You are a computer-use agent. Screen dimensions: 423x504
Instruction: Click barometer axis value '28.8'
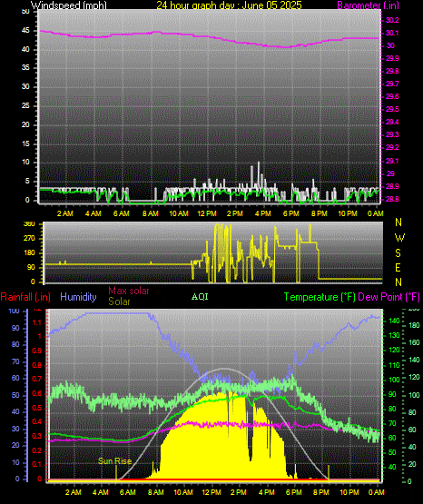click(392, 199)
